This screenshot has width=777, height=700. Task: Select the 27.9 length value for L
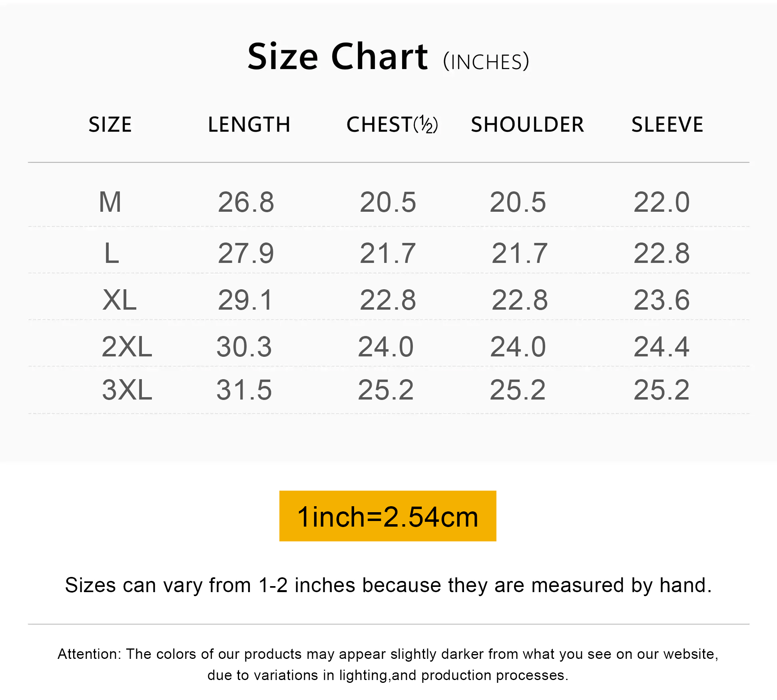click(246, 253)
